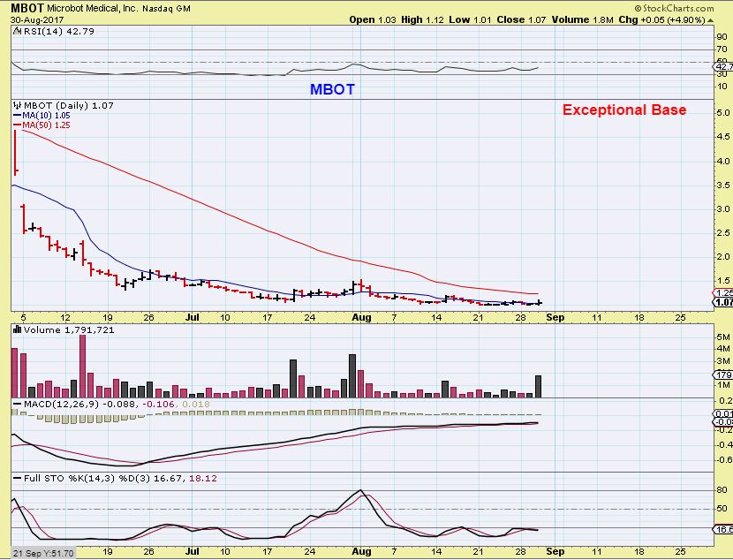Click the Nasdaq GM exchange label
This screenshot has width=733, height=560.
[166, 9]
